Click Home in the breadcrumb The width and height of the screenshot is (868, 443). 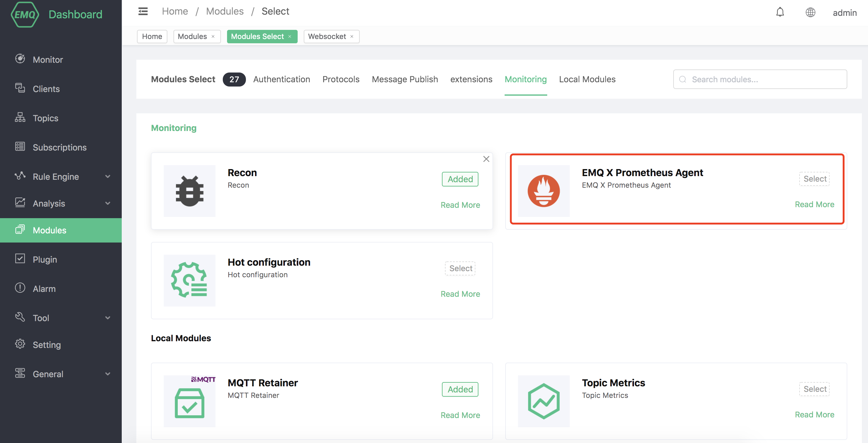[175, 12]
